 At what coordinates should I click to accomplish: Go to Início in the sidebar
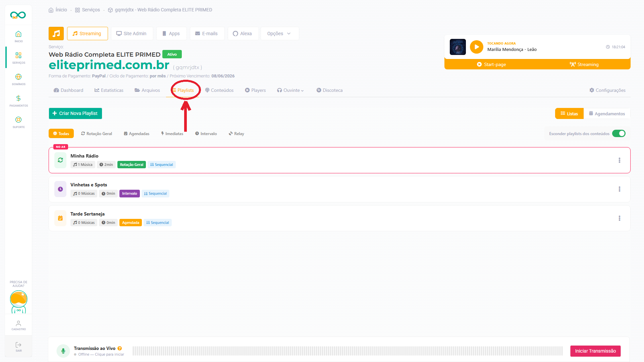pos(18,36)
